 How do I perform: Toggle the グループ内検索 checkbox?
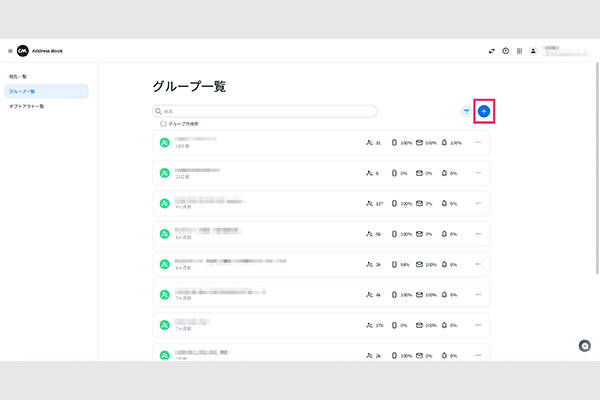click(x=164, y=124)
